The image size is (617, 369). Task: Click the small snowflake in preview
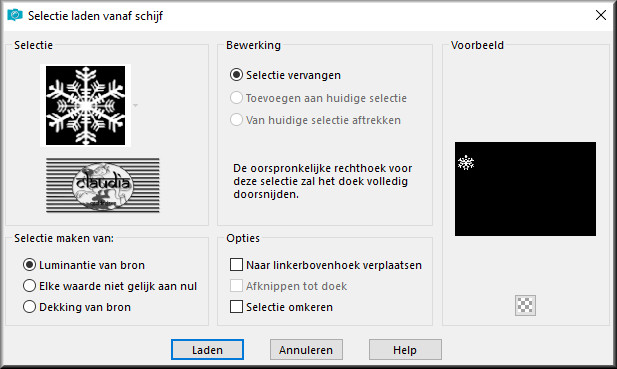pos(466,162)
